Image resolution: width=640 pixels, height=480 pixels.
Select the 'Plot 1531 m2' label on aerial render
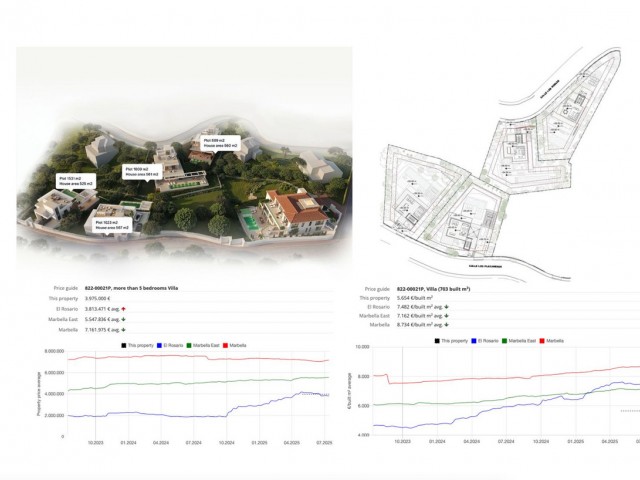click(x=75, y=181)
